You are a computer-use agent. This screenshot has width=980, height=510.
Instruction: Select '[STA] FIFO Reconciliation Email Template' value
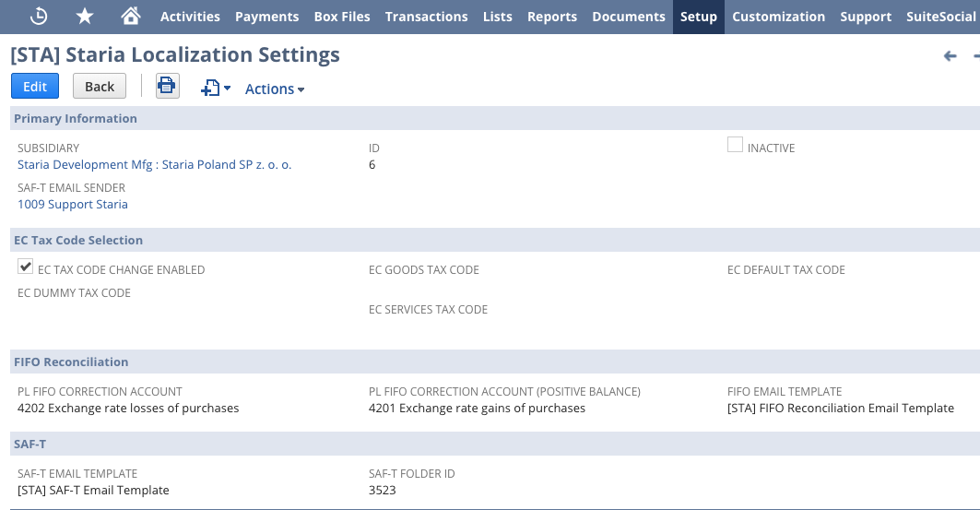pyautogui.click(x=841, y=409)
